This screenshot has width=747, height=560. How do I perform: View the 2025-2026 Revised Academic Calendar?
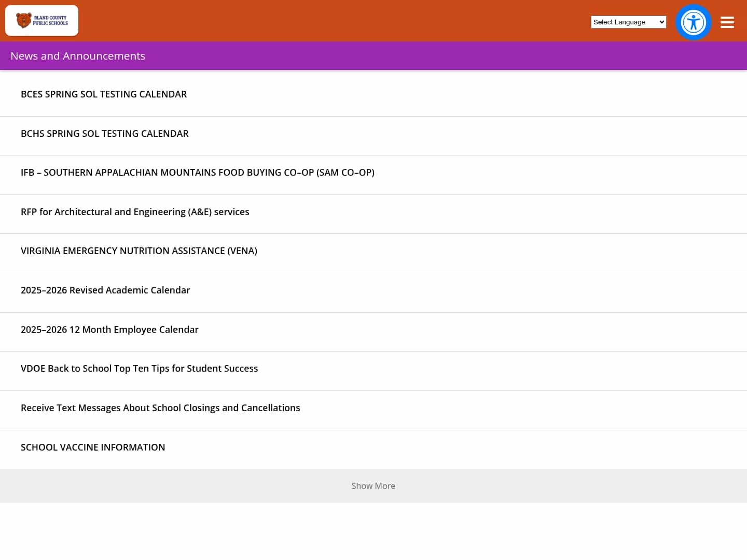click(x=105, y=290)
